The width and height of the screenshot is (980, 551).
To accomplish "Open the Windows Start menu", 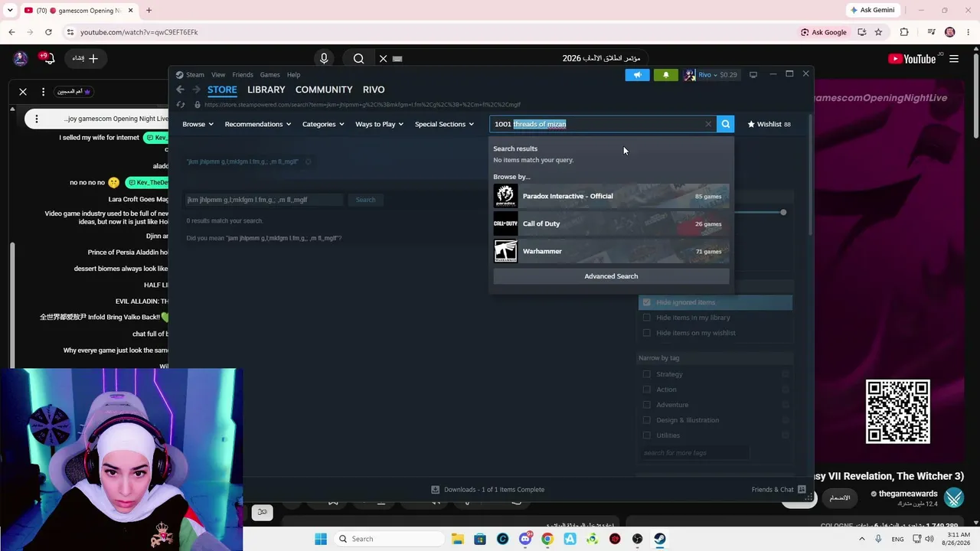I will tap(320, 539).
